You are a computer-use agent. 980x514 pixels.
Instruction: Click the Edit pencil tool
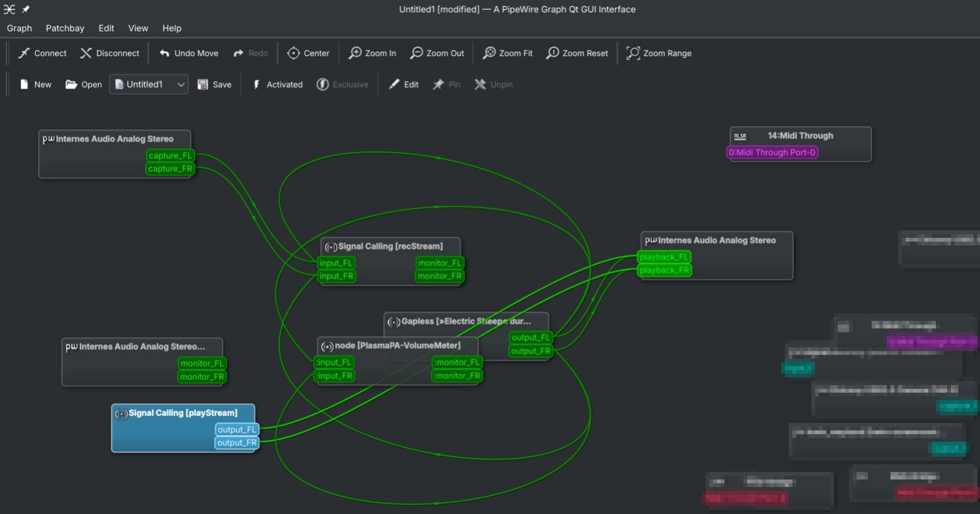(x=404, y=84)
